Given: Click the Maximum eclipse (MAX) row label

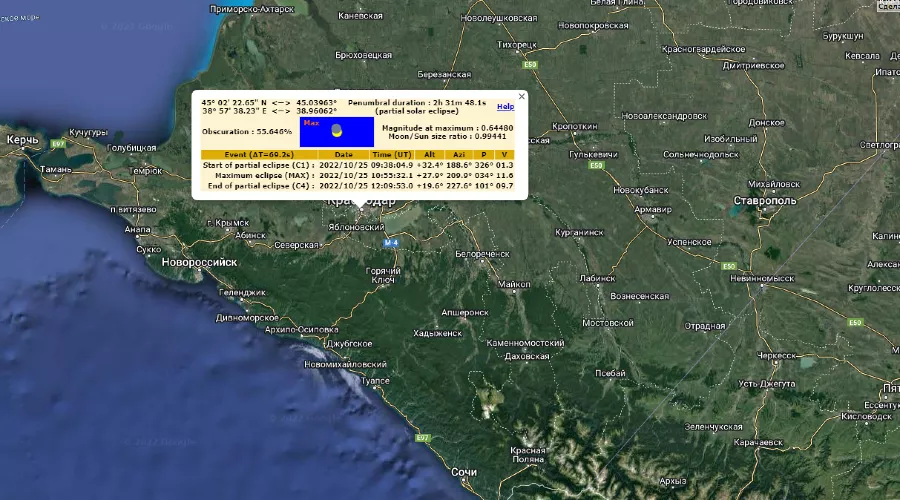Looking at the screenshot, I should pyautogui.click(x=258, y=175).
